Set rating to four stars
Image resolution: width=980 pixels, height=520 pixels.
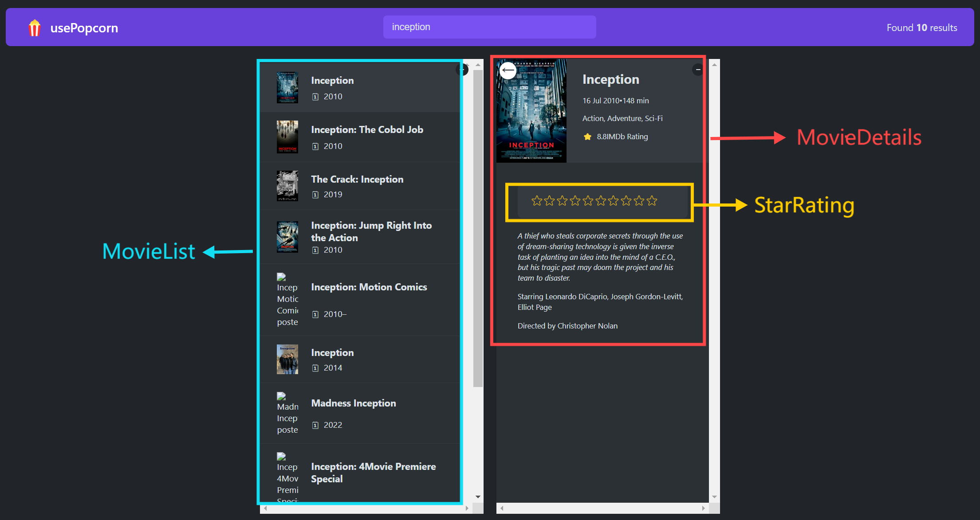pyautogui.click(x=575, y=201)
